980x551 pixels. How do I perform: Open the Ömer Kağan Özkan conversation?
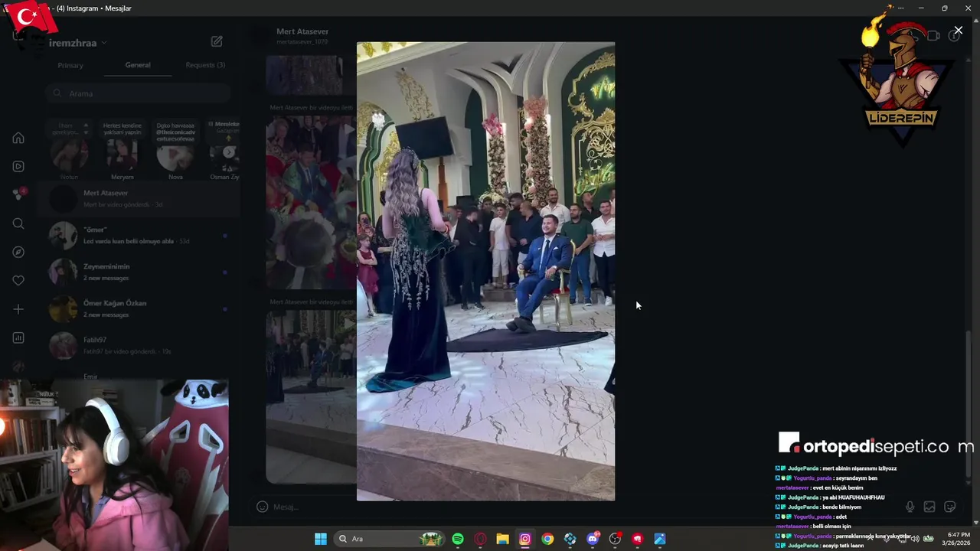[x=138, y=309]
